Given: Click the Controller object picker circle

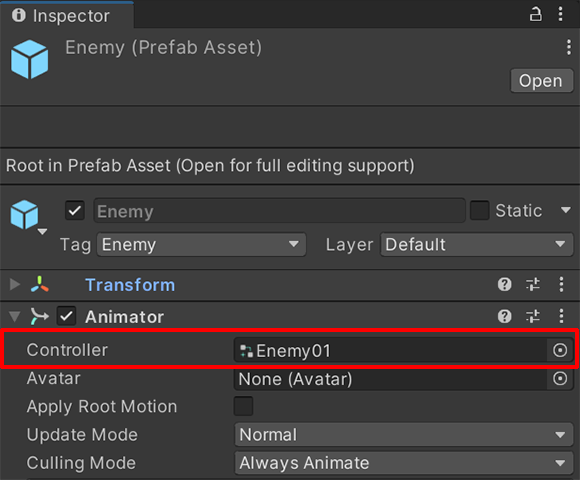Looking at the screenshot, I should tap(560, 350).
